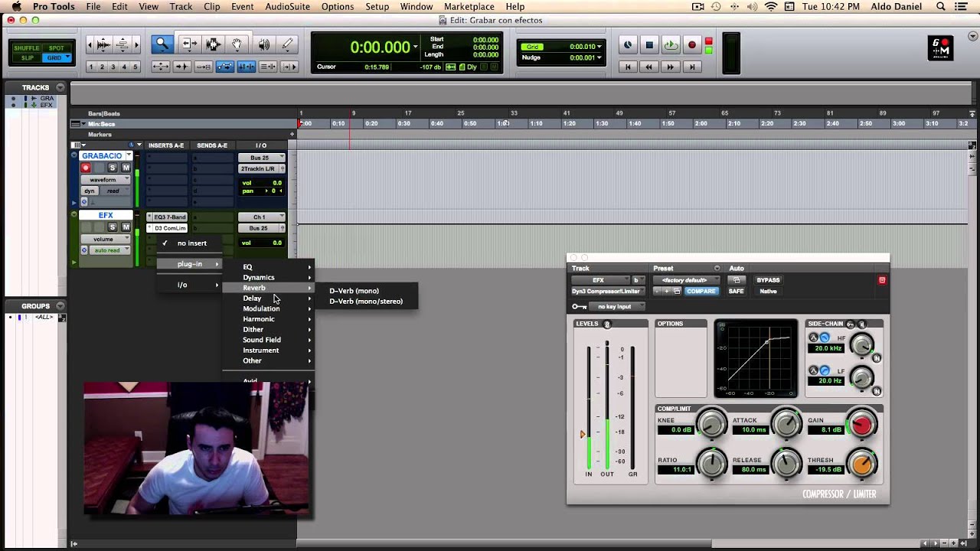Click the transport Stop button
Viewport: 980px width, 551px height.
(x=648, y=45)
